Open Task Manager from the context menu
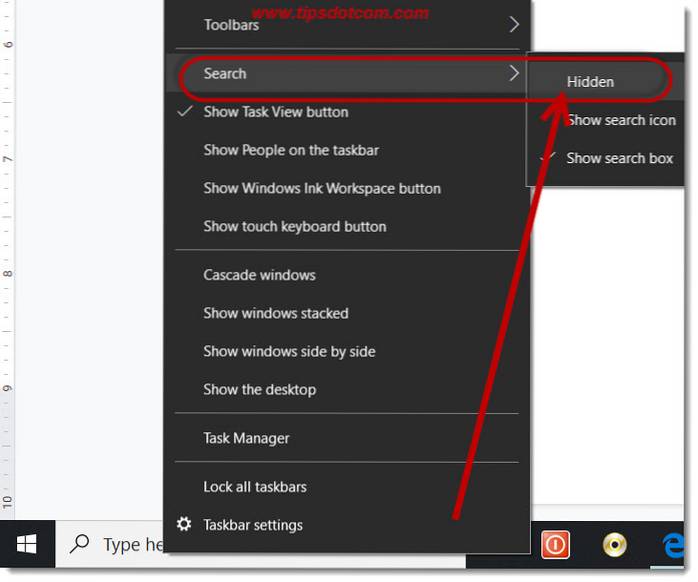 [x=246, y=438]
